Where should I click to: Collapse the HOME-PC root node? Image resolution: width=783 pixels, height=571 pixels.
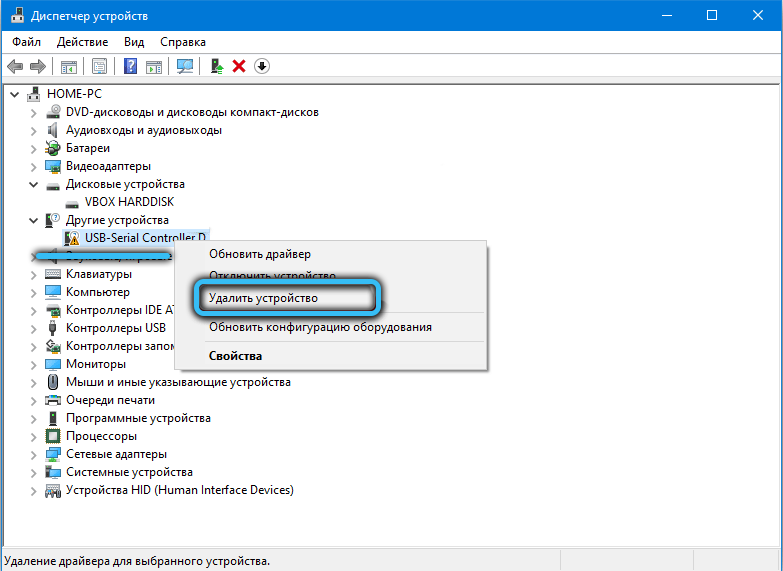(x=14, y=94)
